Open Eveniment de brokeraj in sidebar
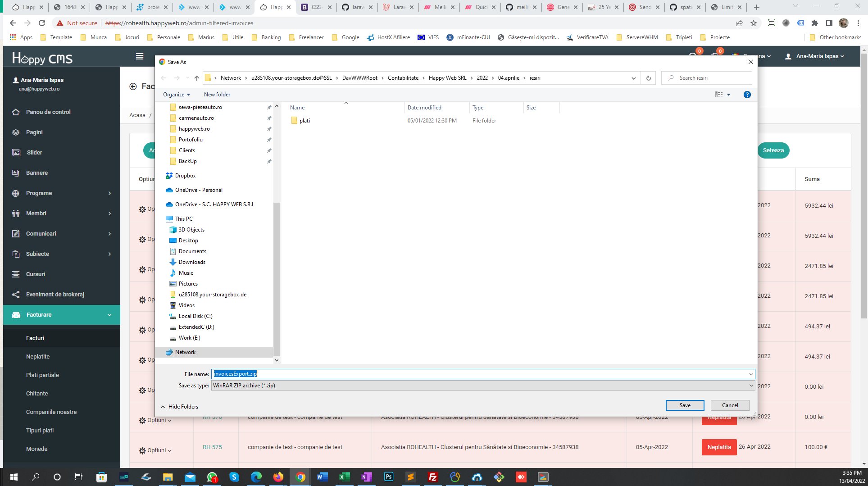The height and width of the screenshot is (486, 868). click(x=55, y=295)
